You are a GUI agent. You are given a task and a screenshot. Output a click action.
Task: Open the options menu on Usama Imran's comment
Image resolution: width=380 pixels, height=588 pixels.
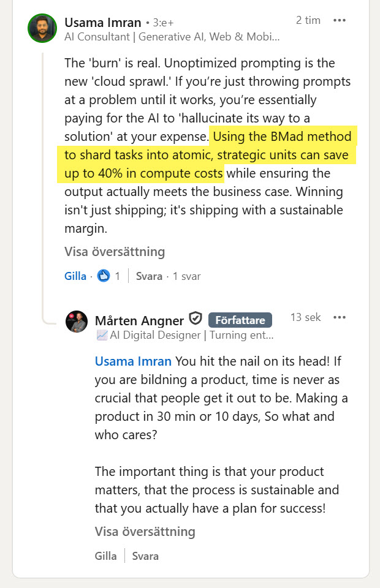(x=340, y=20)
